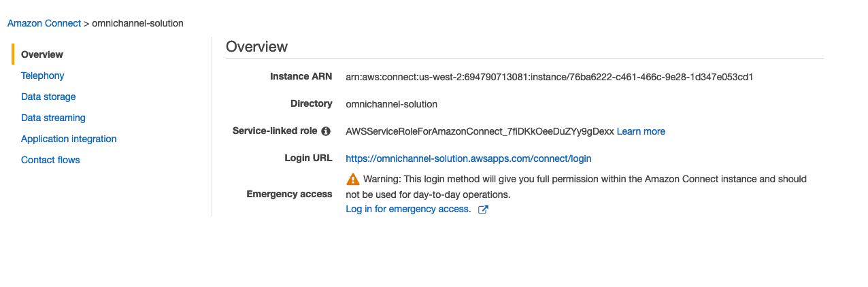Click the orange warning triangle icon
868x287 pixels.
click(352, 179)
